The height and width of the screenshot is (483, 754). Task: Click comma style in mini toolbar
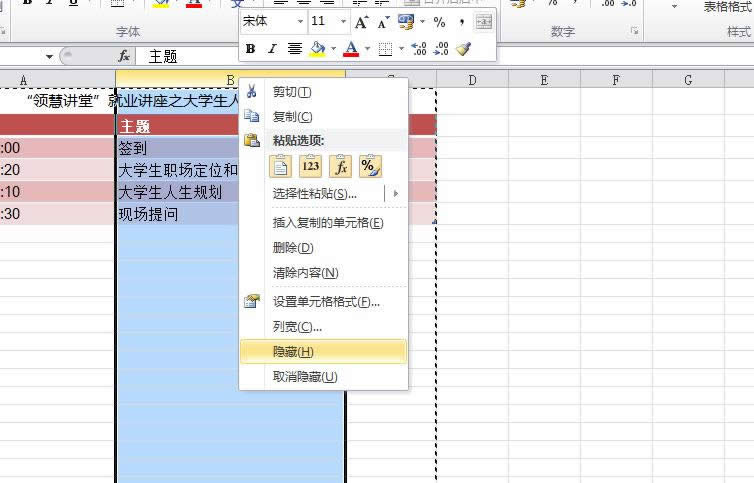(x=462, y=22)
